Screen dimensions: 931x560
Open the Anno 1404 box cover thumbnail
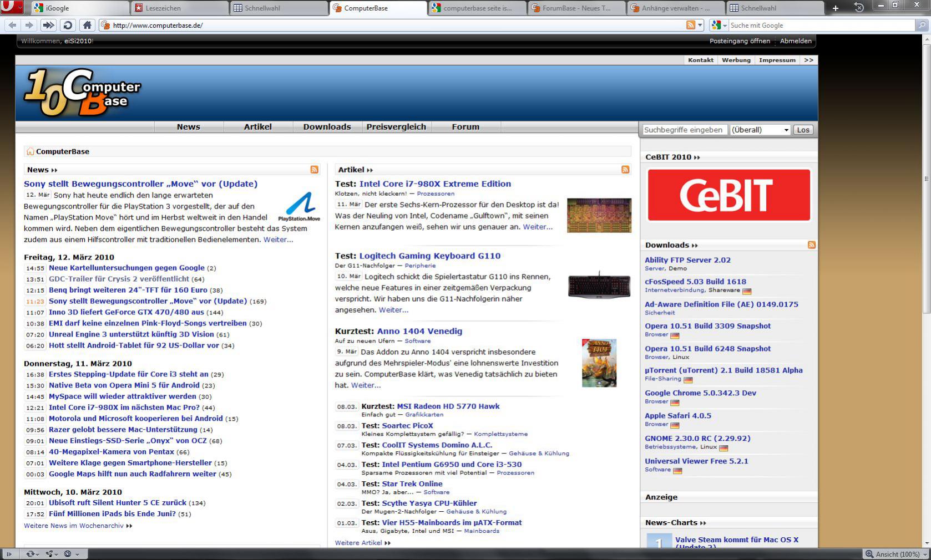click(599, 363)
